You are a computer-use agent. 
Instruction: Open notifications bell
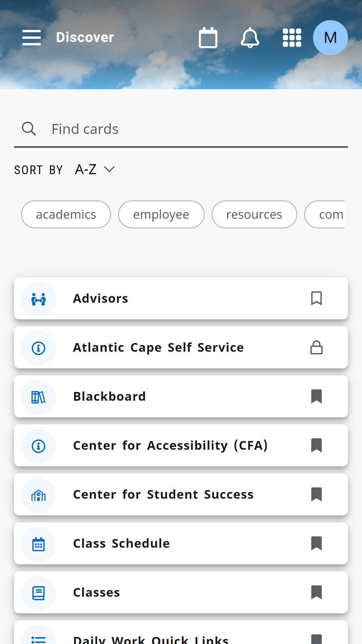pyautogui.click(x=250, y=38)
